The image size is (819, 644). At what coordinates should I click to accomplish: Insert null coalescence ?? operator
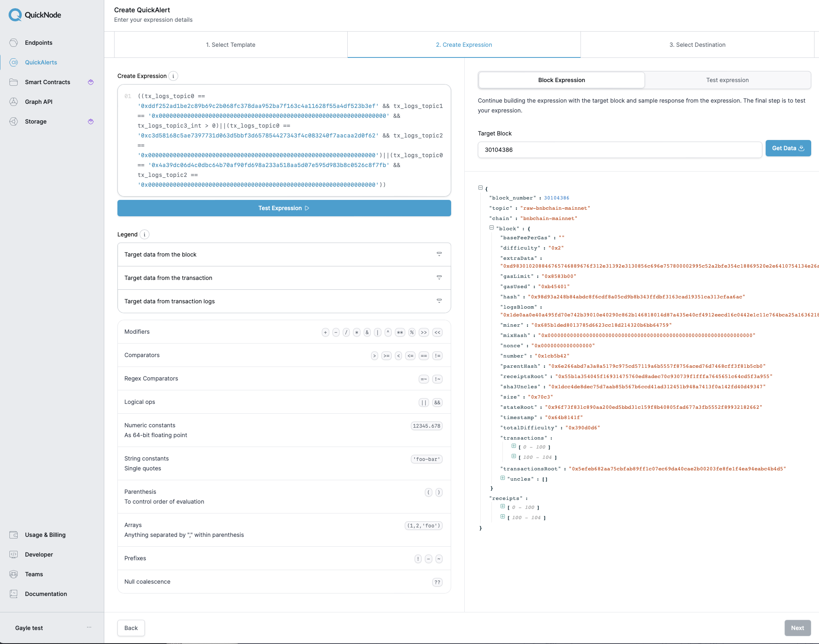pos(438,582)
